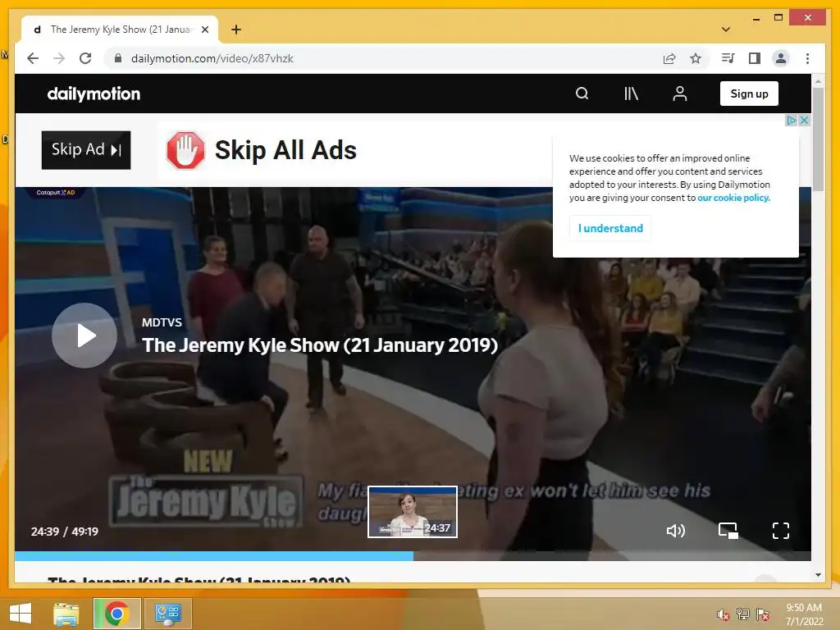Click the scrollbar up arrow
840x630 pixels.
818,82
